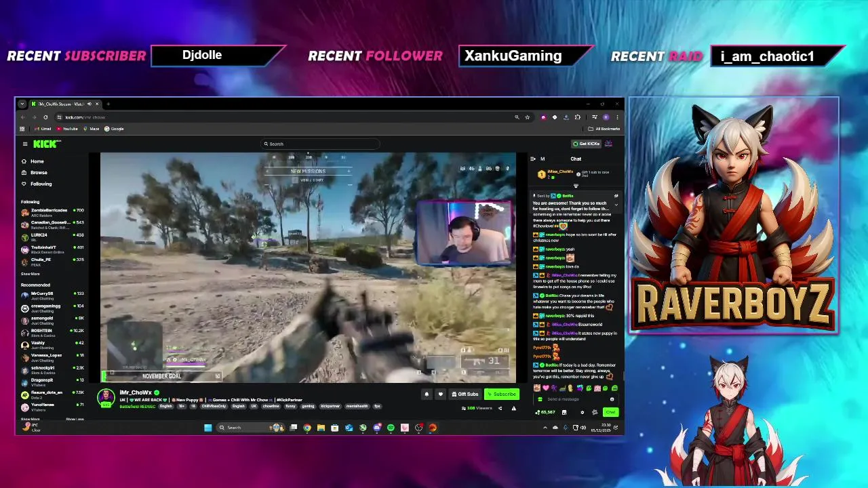This screenshot has height=488, width=868.
Task: Open the Chrome tab search dropdown
Action: coord(22,104)
